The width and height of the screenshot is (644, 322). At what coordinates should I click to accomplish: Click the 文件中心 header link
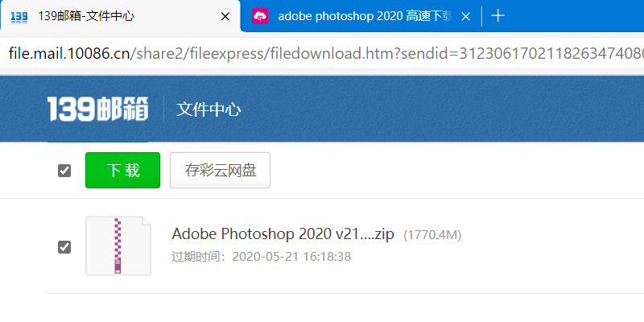[x=208, y=109]
